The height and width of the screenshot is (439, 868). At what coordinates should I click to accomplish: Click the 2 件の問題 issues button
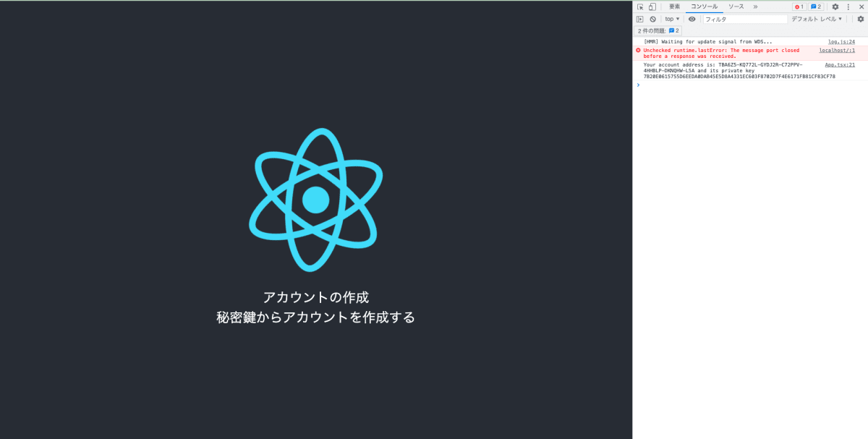[659, 31]
